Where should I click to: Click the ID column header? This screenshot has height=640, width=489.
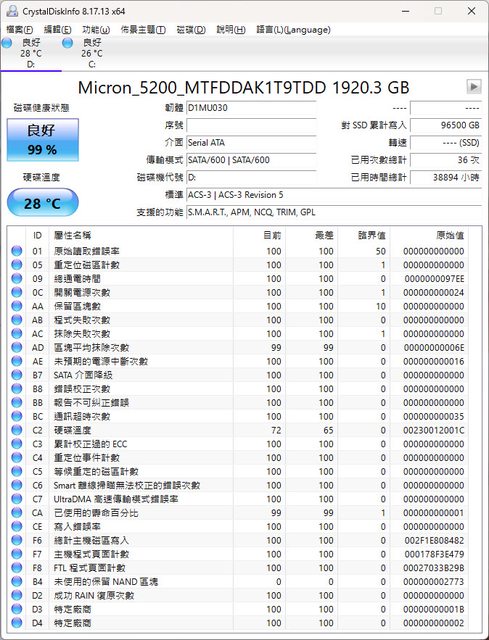(38, 236)
